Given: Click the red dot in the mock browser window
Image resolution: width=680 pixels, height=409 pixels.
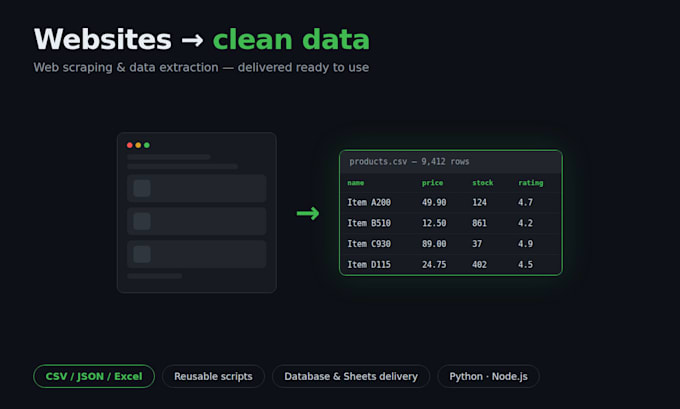Looking at the screenshot, I should click(130, 145).
